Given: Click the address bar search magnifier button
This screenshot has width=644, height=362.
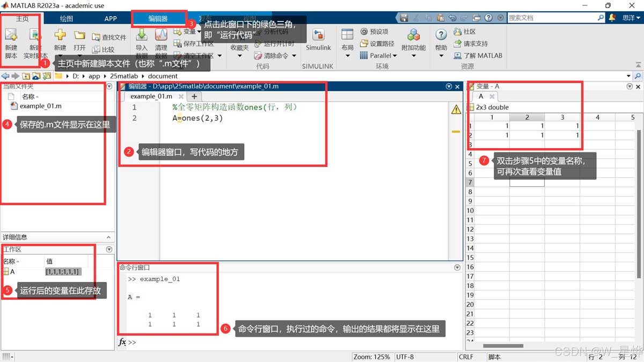Looking at the screenshot, I should [x=638, y=76].
